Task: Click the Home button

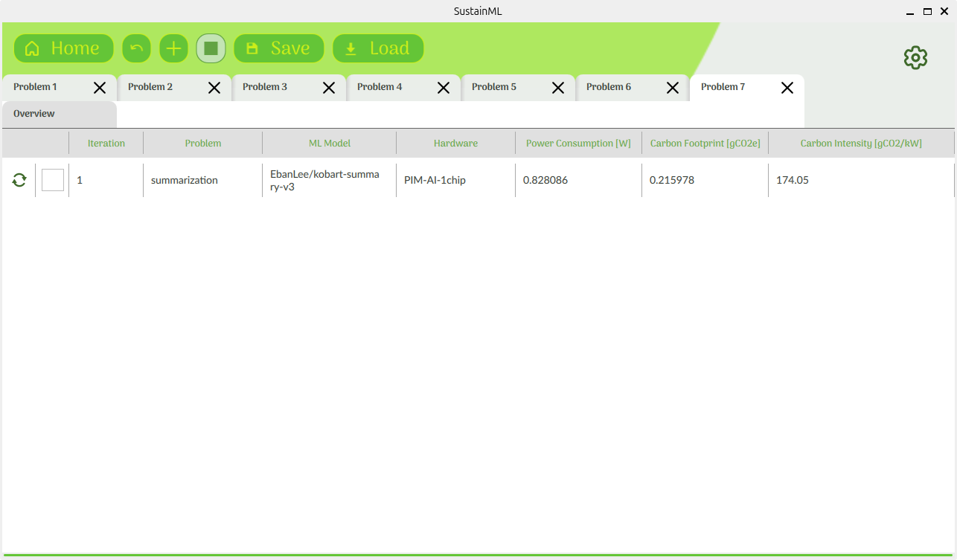Action: [x=64, y=48]
